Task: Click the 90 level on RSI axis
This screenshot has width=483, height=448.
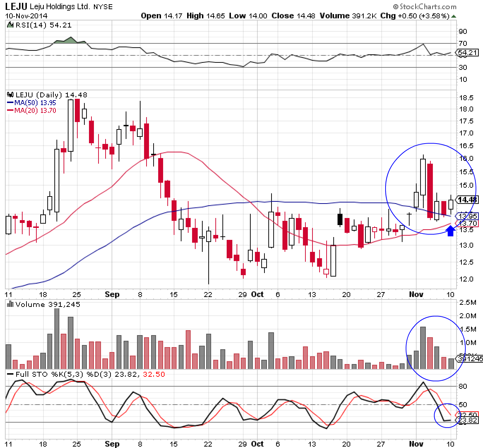Action: pos(463,31)
